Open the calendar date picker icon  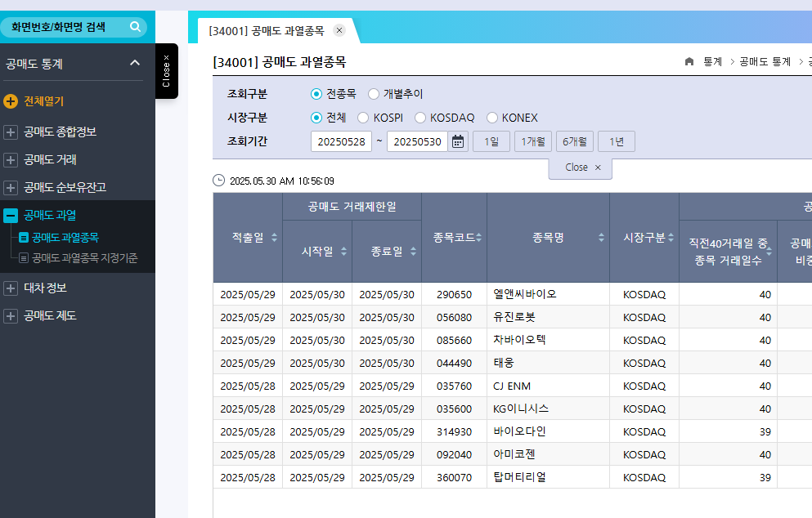pos(458,141)
